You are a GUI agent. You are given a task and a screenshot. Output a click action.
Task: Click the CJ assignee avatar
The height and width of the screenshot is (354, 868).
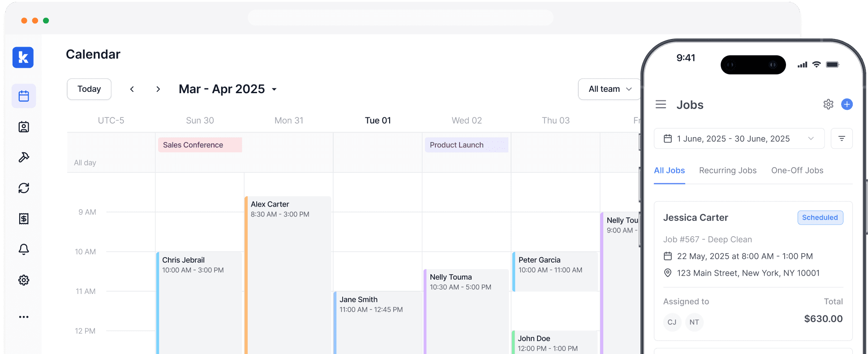point(672,322)
